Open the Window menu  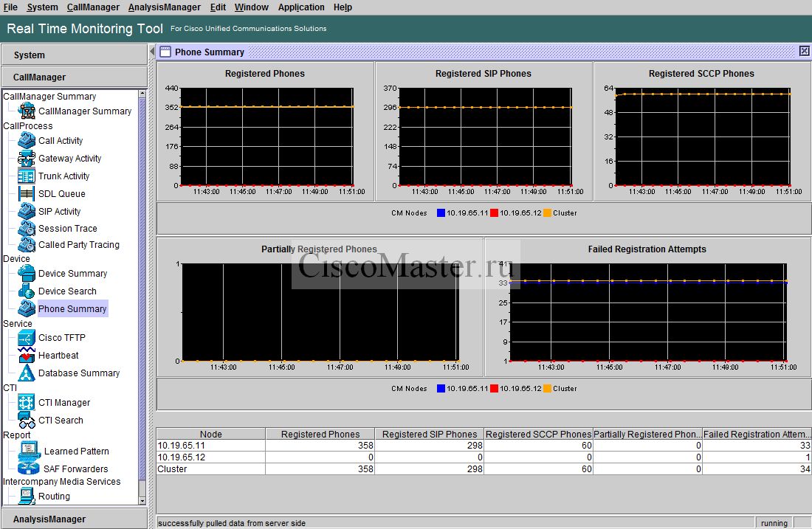[252, 7]
